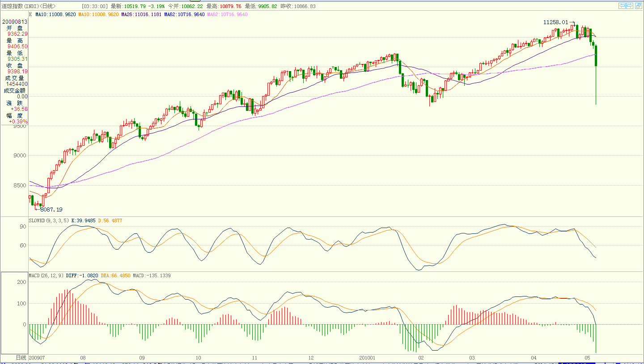Screen dimensions: 644x364
Task: Click the 100 level label on MACD axis
Action: (22, 304)
